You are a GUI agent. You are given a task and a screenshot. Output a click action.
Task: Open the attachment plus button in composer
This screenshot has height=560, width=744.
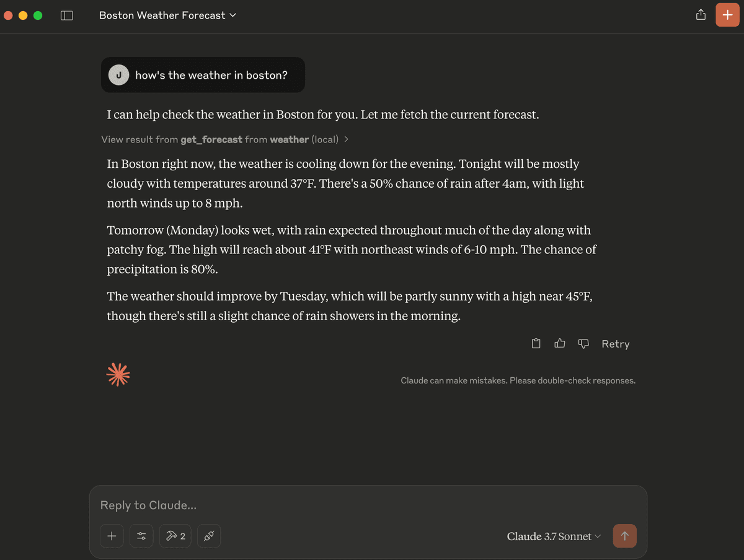pos(112,536)
